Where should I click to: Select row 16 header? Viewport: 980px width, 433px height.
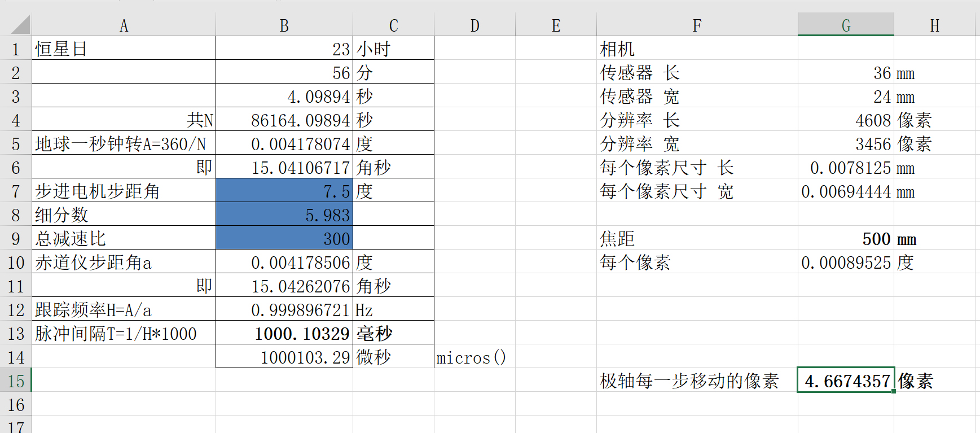pyautogui.click(x=16, y=404)
